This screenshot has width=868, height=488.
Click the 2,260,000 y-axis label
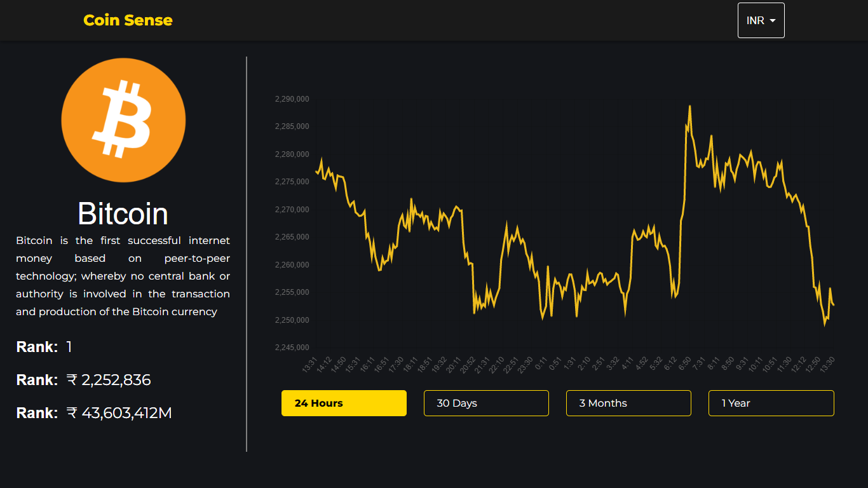click(292, 265)
